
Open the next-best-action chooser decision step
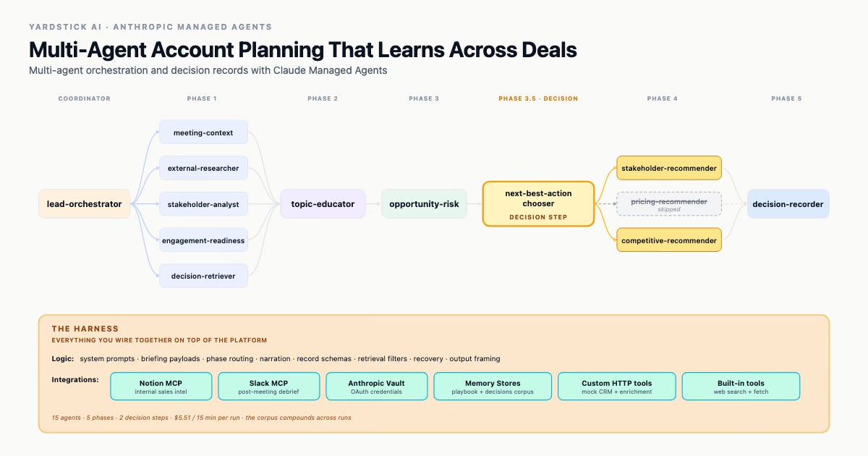point(538,204)
